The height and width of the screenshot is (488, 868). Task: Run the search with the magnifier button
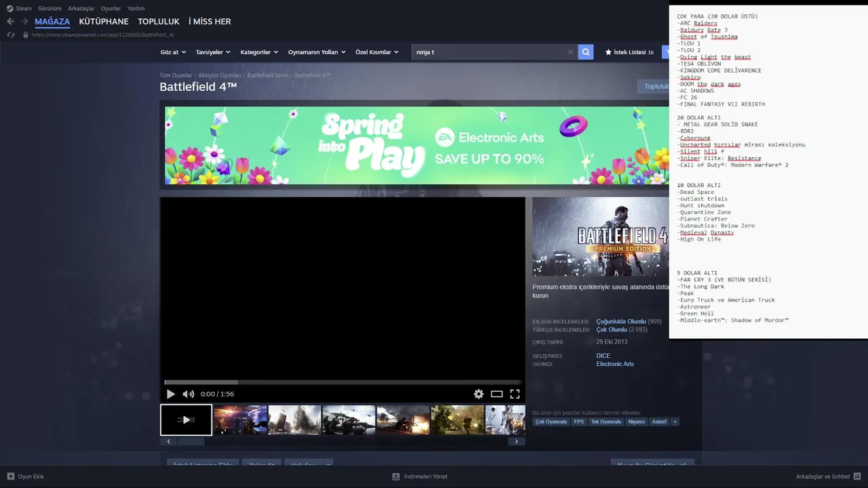585,52
